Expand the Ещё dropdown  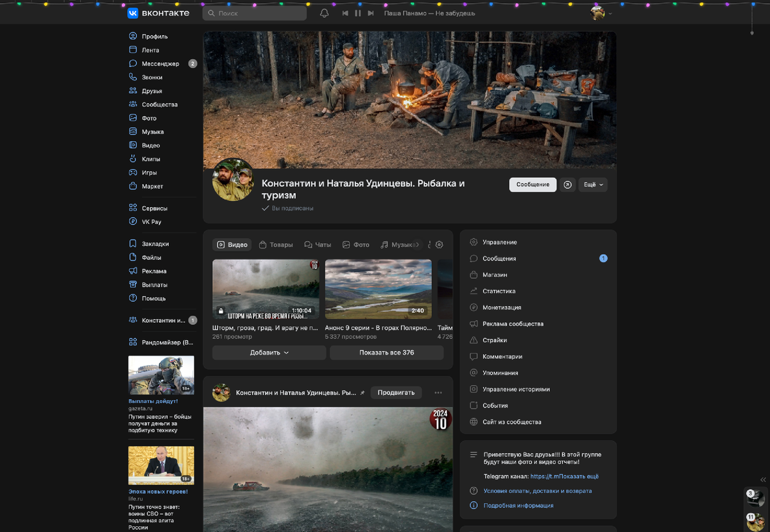point(593,185)
